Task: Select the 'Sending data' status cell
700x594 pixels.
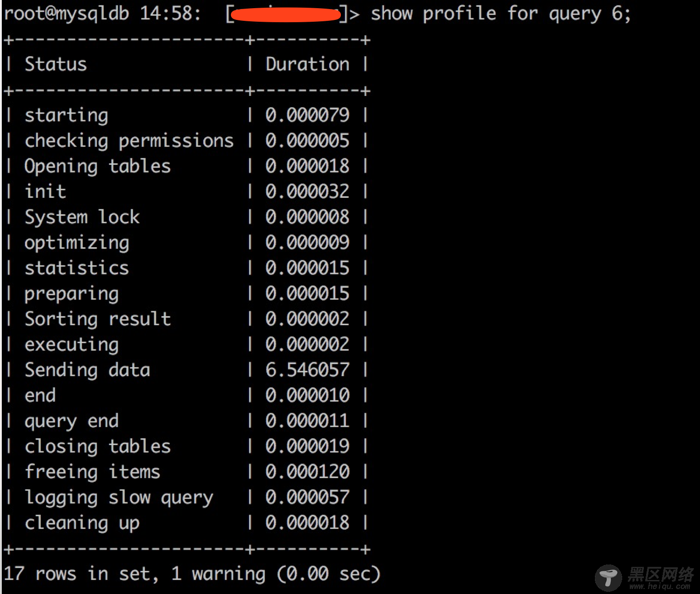Action: coord(87,370)
